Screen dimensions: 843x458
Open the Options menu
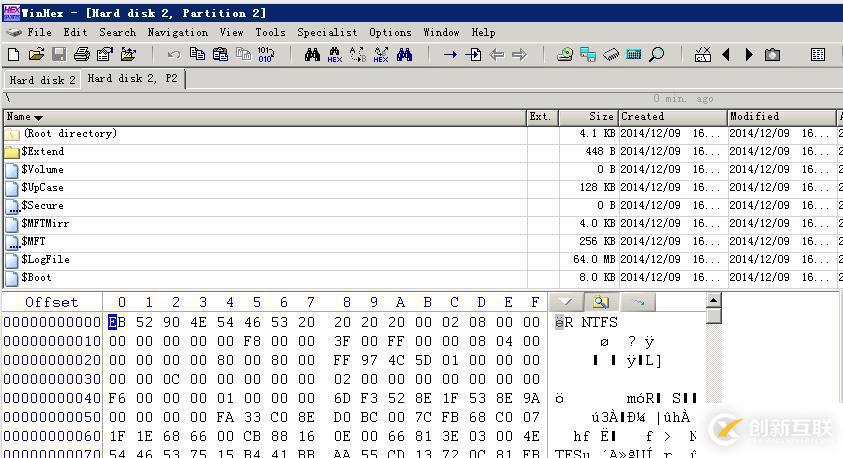pyautogui.click(x=390, y=32)
